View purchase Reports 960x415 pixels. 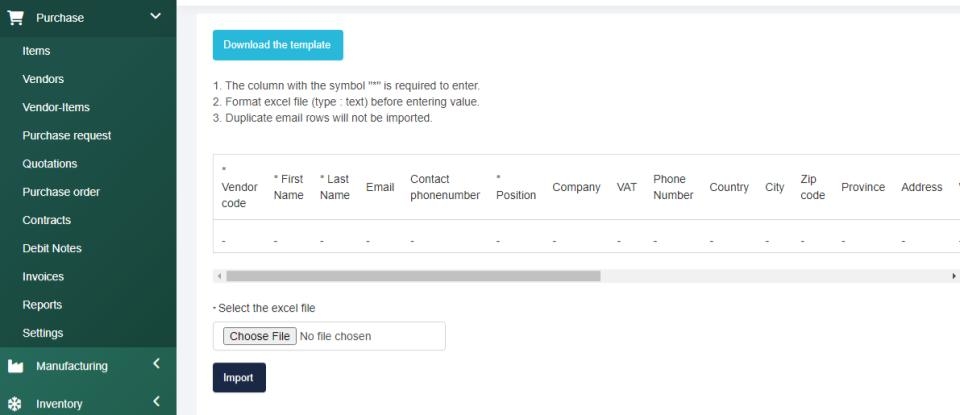point(42,305)
